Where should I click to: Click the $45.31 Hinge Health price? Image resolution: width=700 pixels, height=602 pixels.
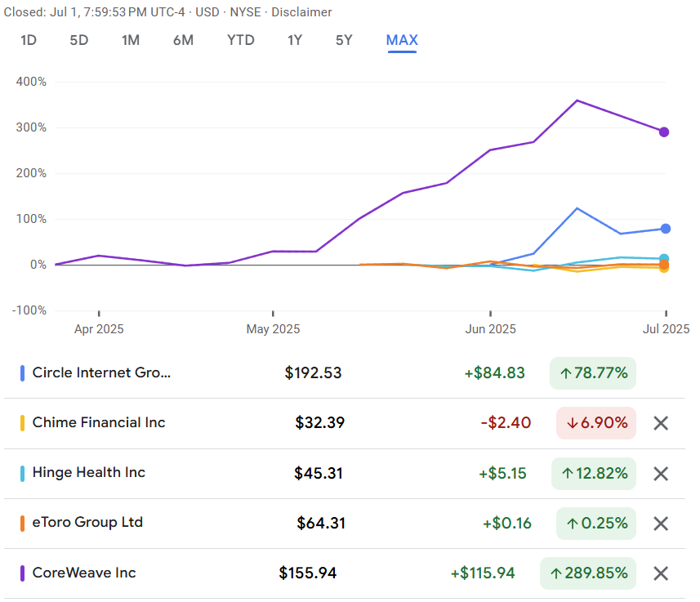click(x=319, y=474)
